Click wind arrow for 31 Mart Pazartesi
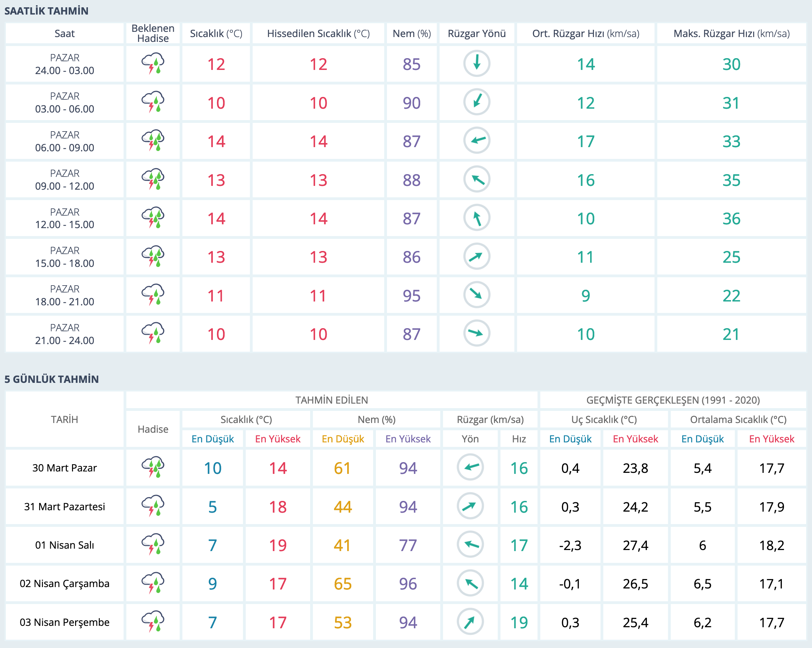812x648 pixels. tap(470, 506)
